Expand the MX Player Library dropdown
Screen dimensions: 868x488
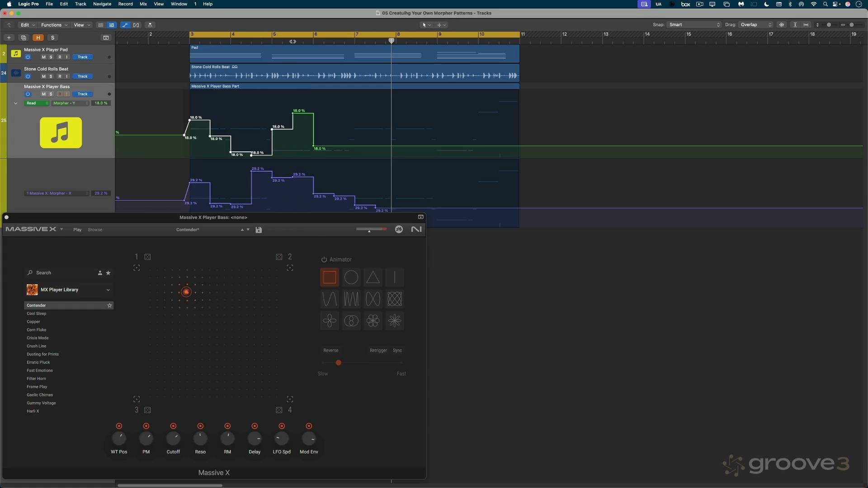[x=108, y=290]
